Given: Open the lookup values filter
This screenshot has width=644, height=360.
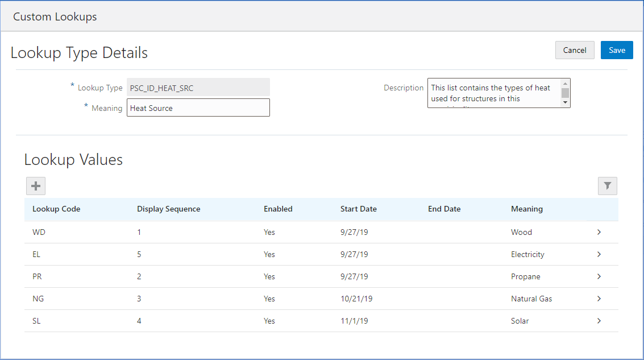Looking at the screenshot, I should [x=607, y=185].
